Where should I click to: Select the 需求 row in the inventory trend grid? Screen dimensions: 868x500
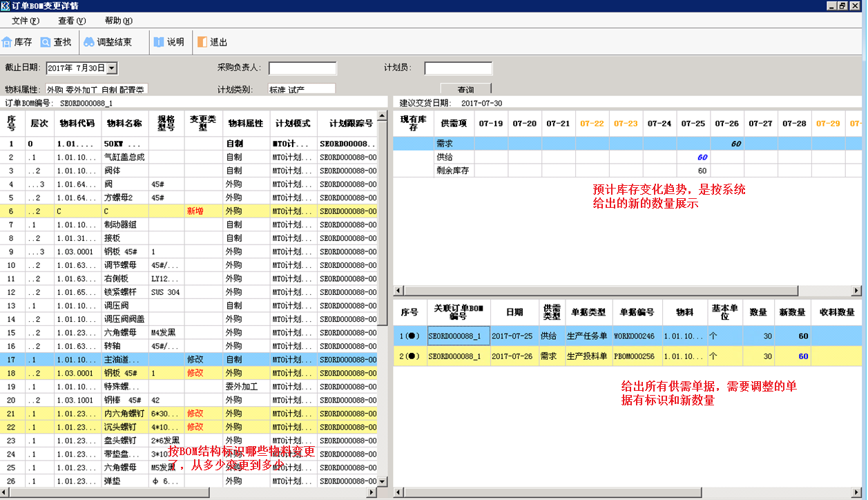[x=628, y=144]
